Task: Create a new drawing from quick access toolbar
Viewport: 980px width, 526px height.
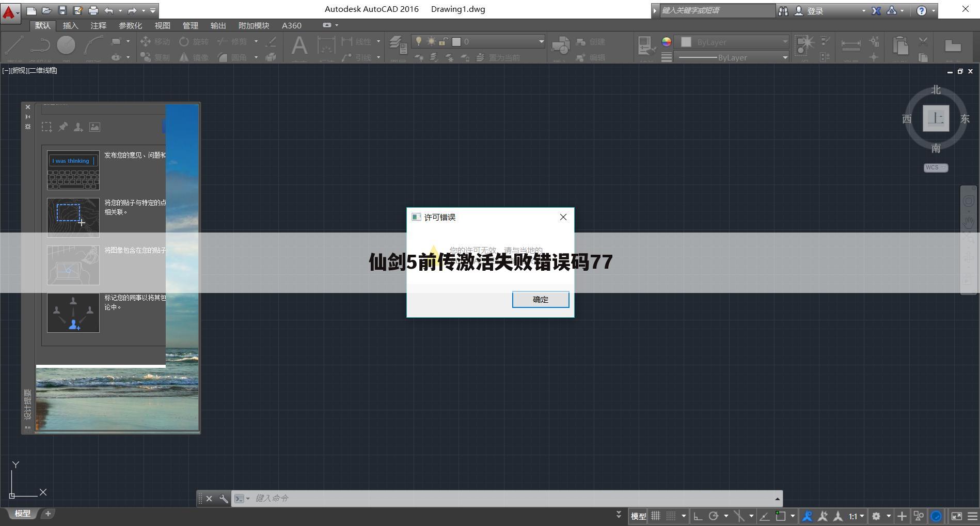Action: coord(31,10)
